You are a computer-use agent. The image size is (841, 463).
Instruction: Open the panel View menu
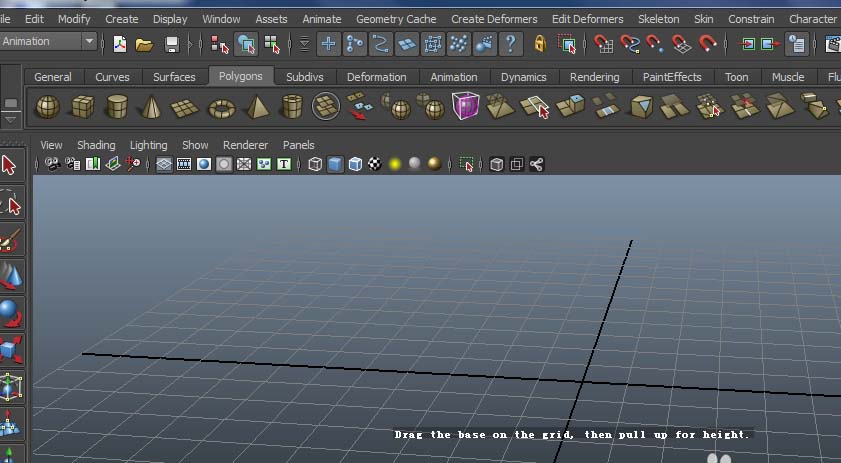click(x=51, y=145)
